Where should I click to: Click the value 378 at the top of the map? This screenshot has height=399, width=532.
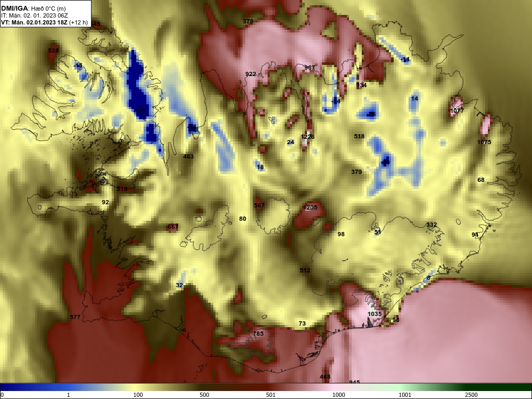(248, 21)
